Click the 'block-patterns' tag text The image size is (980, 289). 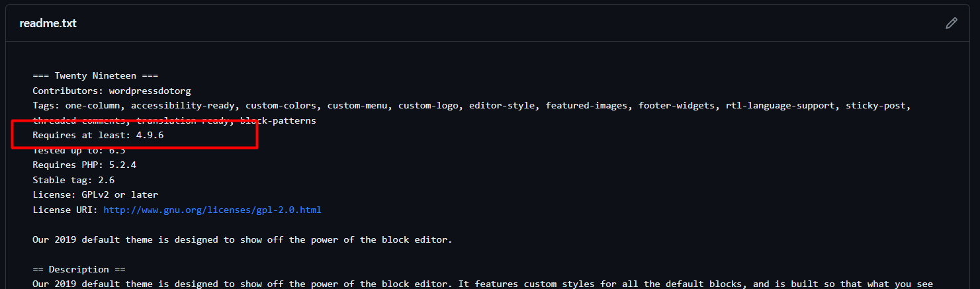pos(278,121)
